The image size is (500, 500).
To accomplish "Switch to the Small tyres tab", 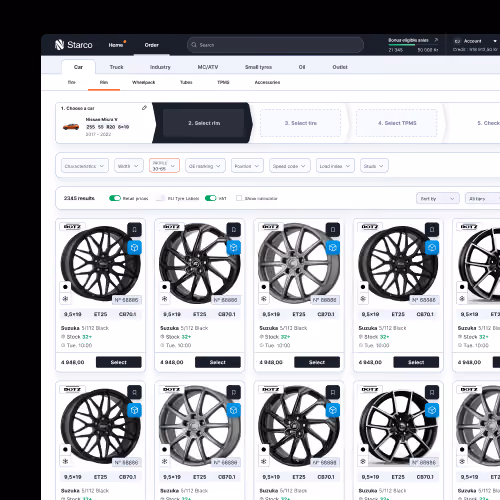I will click(x=258, y=67).
